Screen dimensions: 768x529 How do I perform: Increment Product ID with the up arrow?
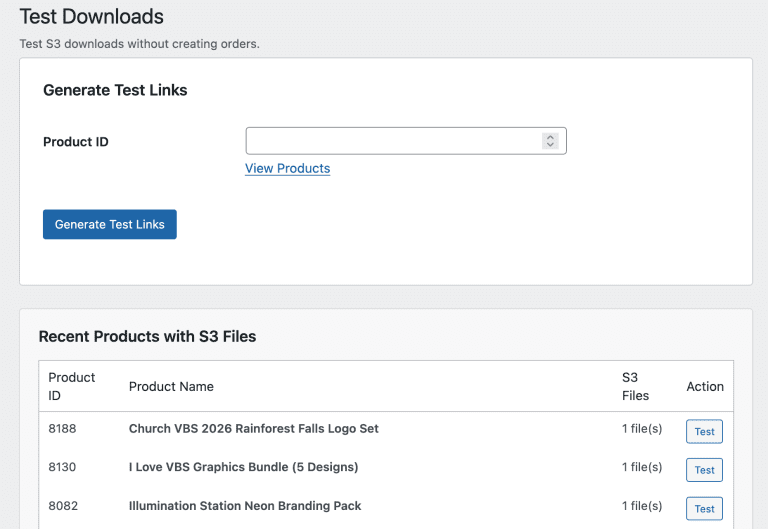(x=550, y=137)
